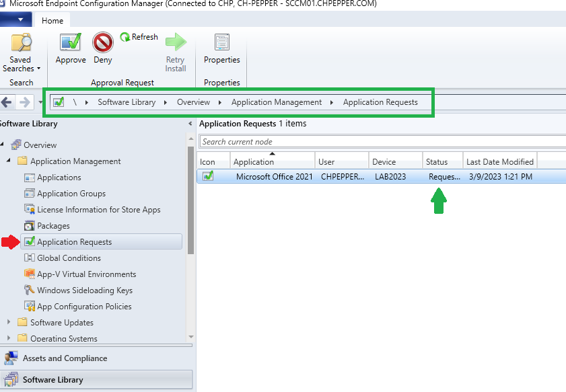This screenshot has width=566, height=392.
Task: Click the Packages node icon
Action: click(x=29, y=226)
